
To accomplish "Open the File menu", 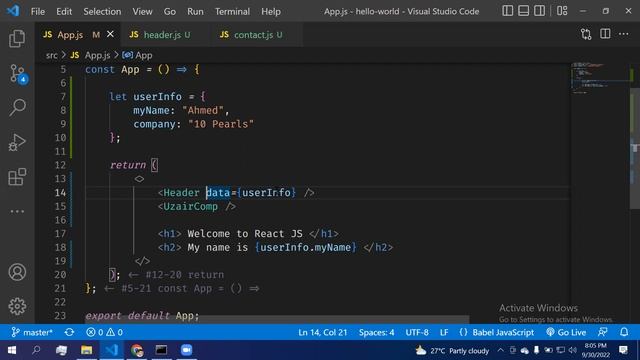I will (38, 11).
